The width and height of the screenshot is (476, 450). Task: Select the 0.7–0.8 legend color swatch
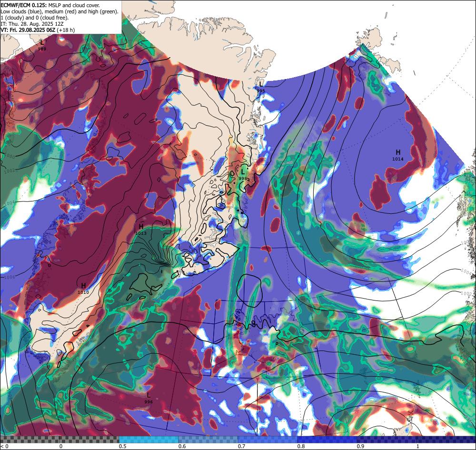coord(268,440)
